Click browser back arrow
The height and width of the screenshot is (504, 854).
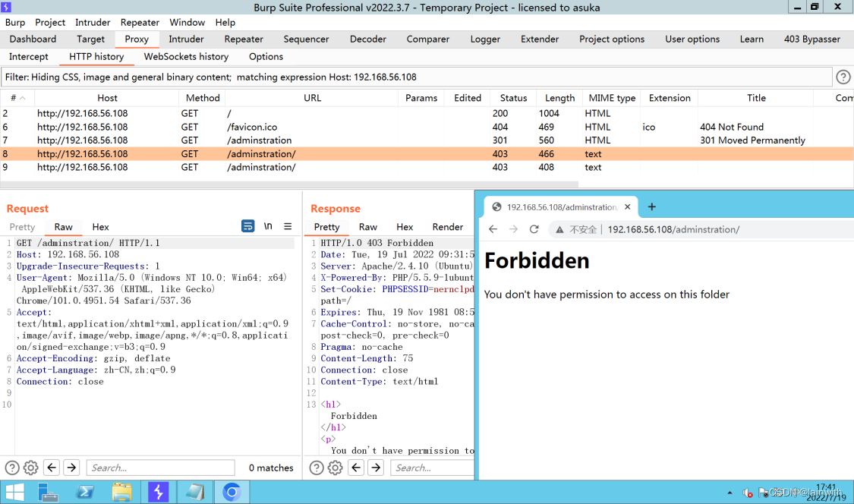click(493, 229)
